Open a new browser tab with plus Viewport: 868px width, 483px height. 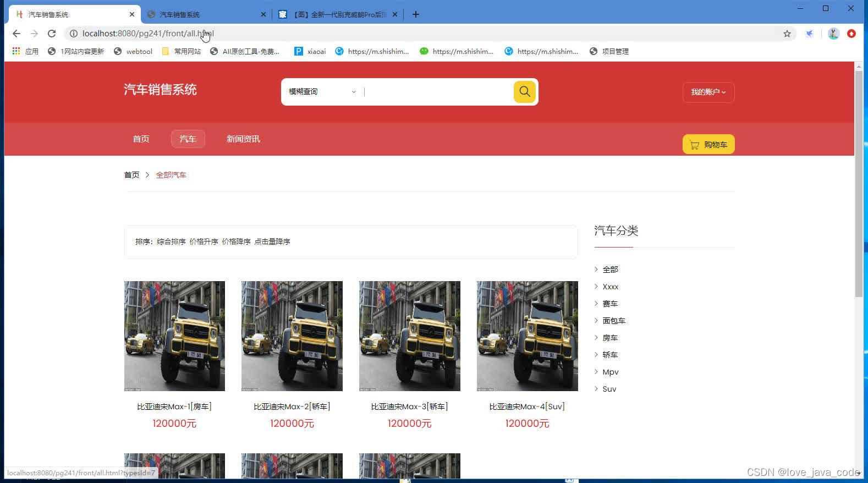coord(416,14)
